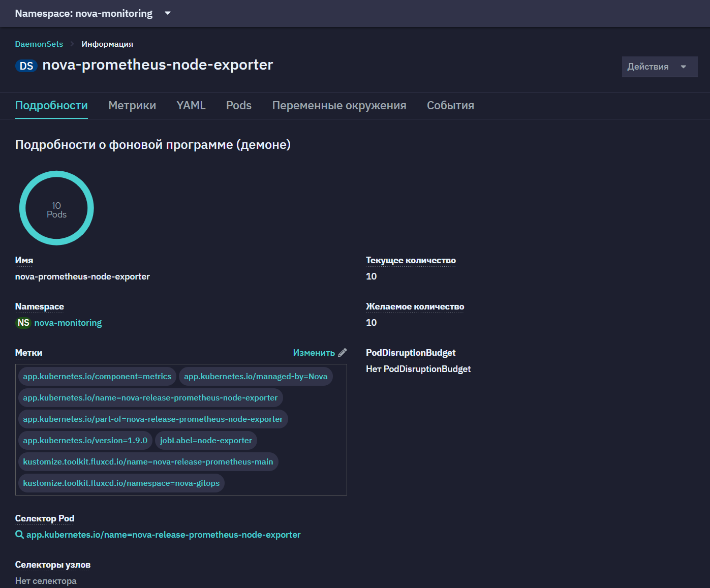
Task: Click the Информация breadcrumb text
Action: [107, 44]
